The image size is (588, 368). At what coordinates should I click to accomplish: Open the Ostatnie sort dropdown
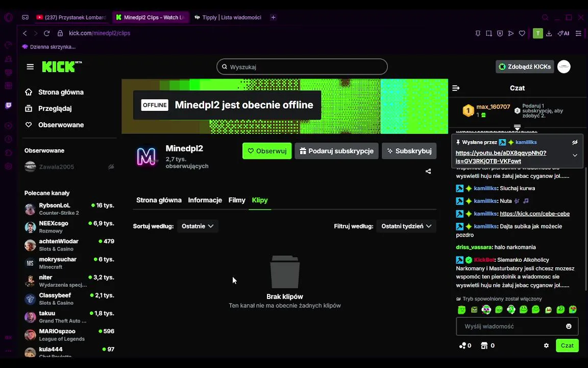pyautogui.click(x=198, y=226)
